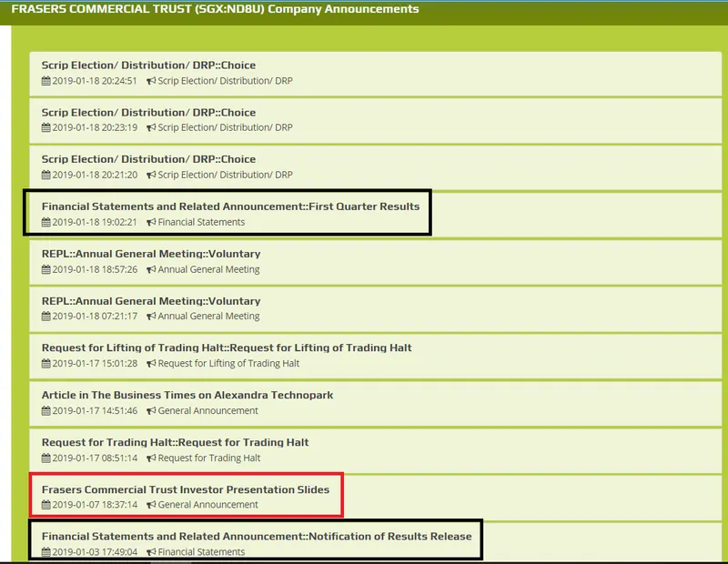
Task: Click megaphone icon before 'Request for Trading Halt' category tag
Action: pos(151,458)
